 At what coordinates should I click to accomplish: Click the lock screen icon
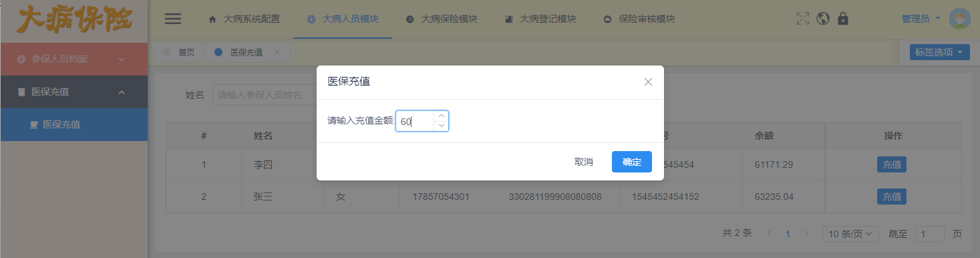(843, 19)
